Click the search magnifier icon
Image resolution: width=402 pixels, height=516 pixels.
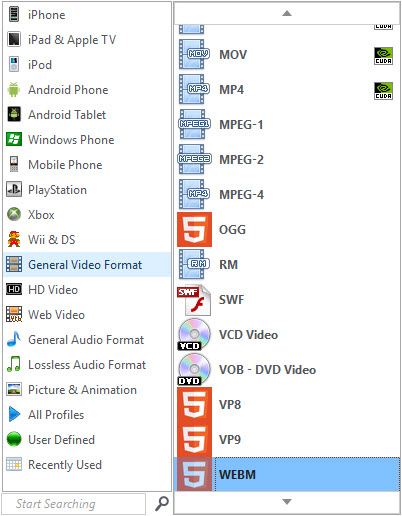pyautogui.click(x=162, y=503)
